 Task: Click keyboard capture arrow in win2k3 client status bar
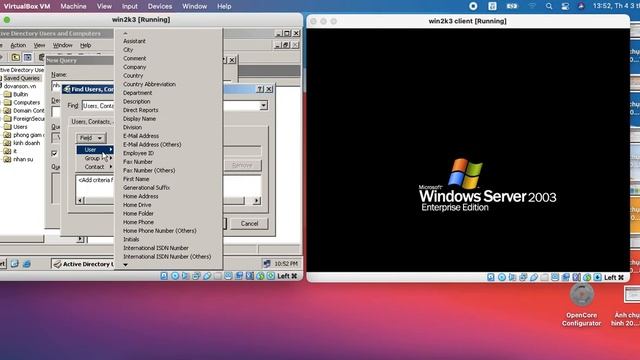(x=598, y=278)
